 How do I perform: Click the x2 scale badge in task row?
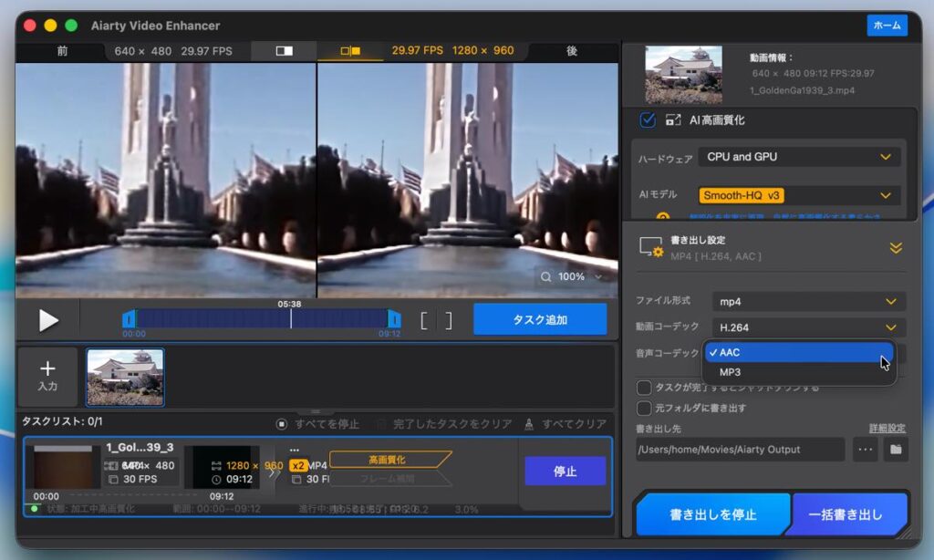tap(298, 465)
